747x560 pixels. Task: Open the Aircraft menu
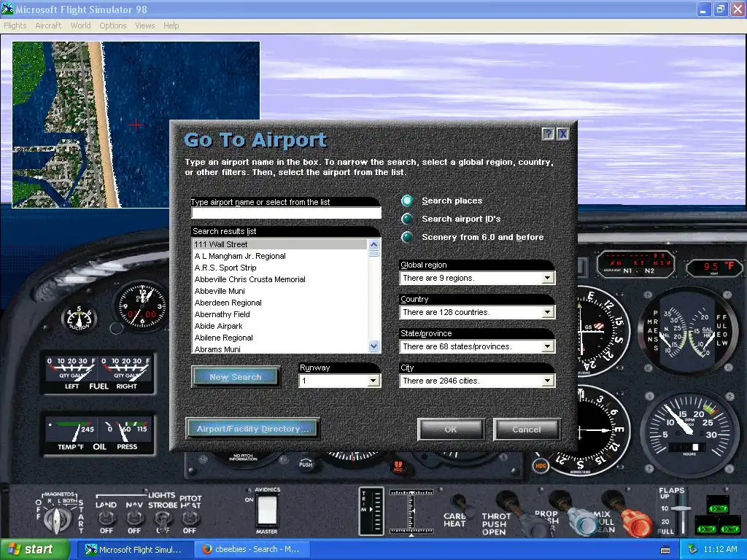pyautogui.click(x=49, y=26)
